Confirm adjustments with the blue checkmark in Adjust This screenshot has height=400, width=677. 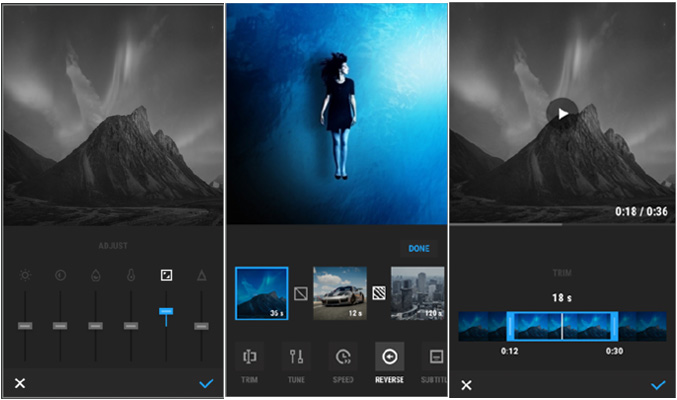[x=206, y=383]
